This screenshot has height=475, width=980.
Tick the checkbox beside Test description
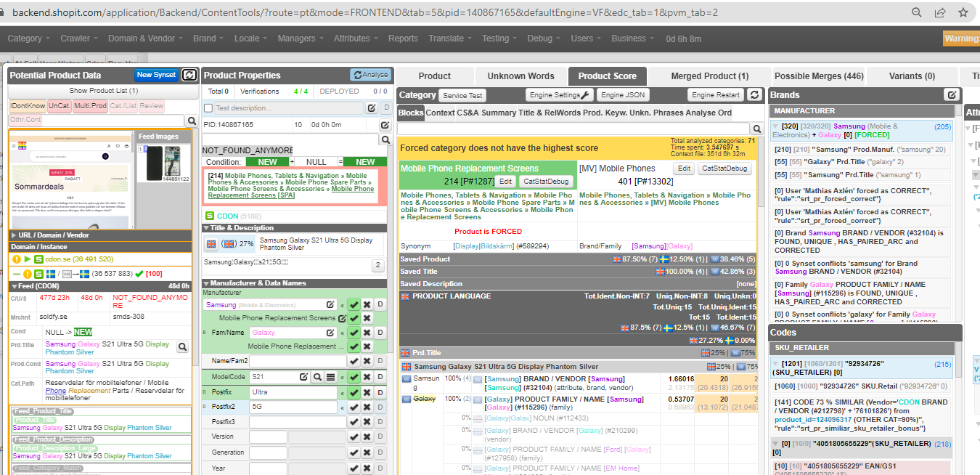pyautogui.click(x=208, y=108)
